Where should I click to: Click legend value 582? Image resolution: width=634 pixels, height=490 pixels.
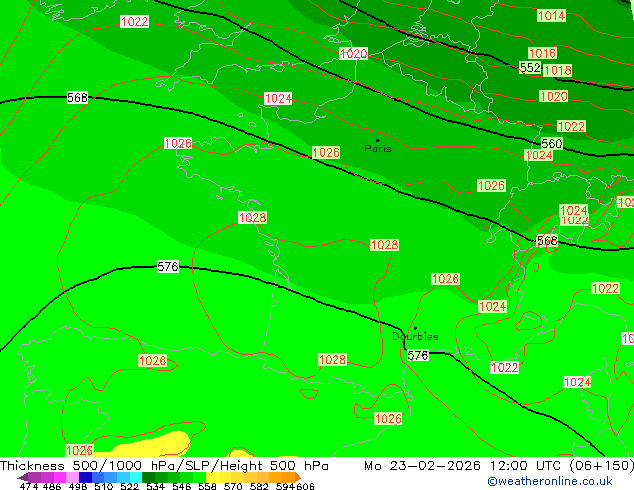[259, 486]
